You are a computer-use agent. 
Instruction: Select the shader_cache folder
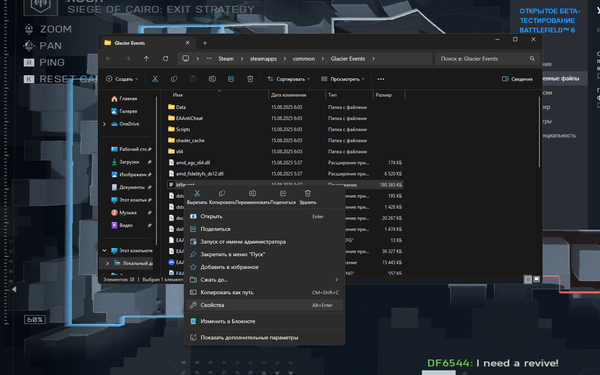(190, 140)
